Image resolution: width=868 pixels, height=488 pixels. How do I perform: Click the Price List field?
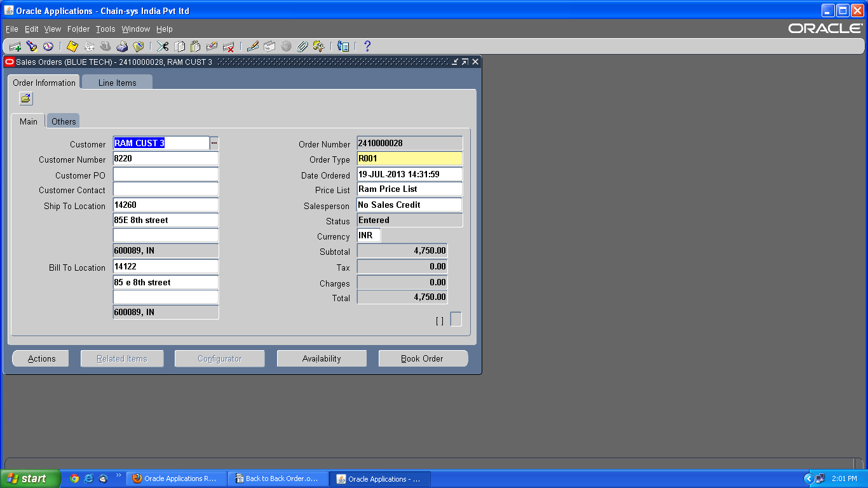pos(410,189)
